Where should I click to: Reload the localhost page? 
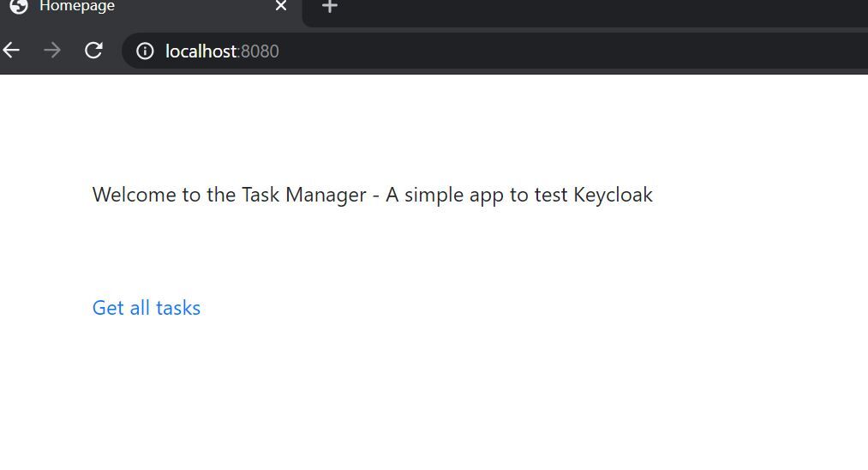[x=93, y=51]
